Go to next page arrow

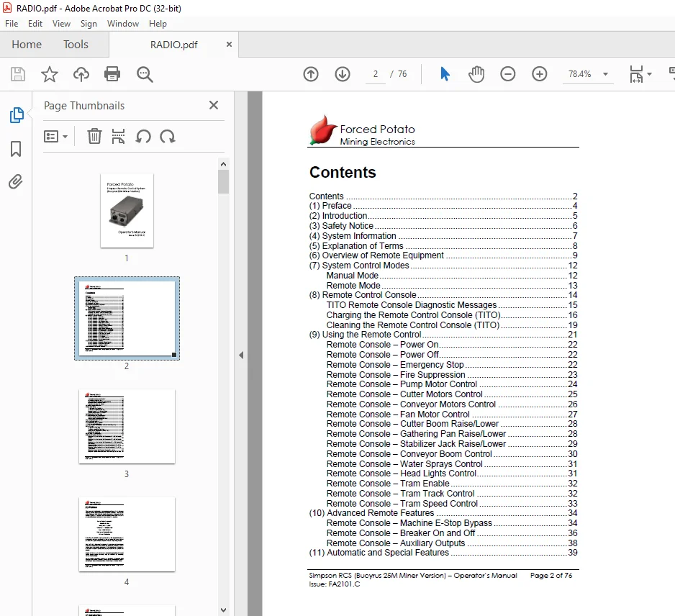pos(343,74)
